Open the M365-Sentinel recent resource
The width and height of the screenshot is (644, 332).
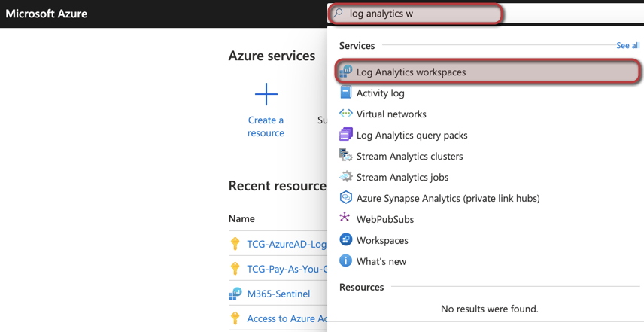(278, 294)
